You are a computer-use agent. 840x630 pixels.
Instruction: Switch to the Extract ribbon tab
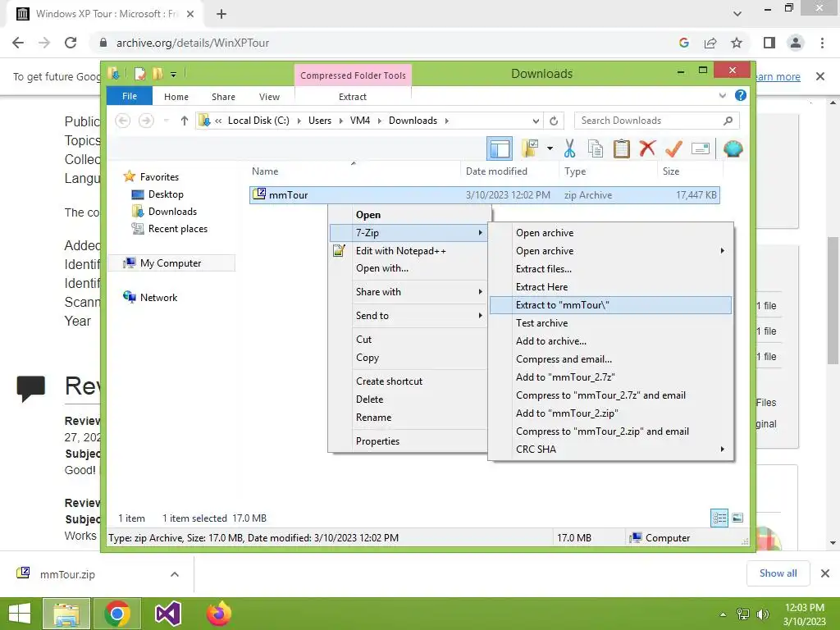[x=353, y=97]
